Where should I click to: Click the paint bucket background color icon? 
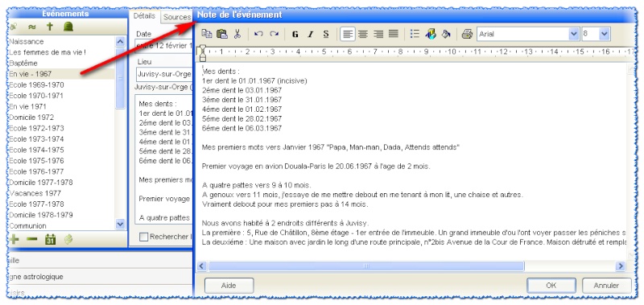point(446,34)
